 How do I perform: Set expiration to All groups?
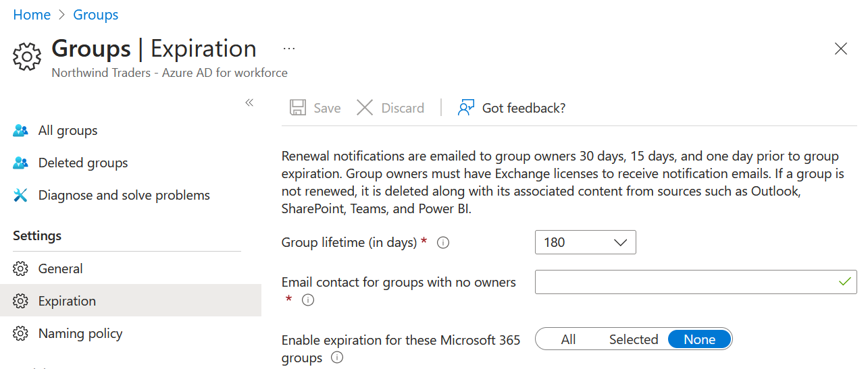(x=568, y=339)
